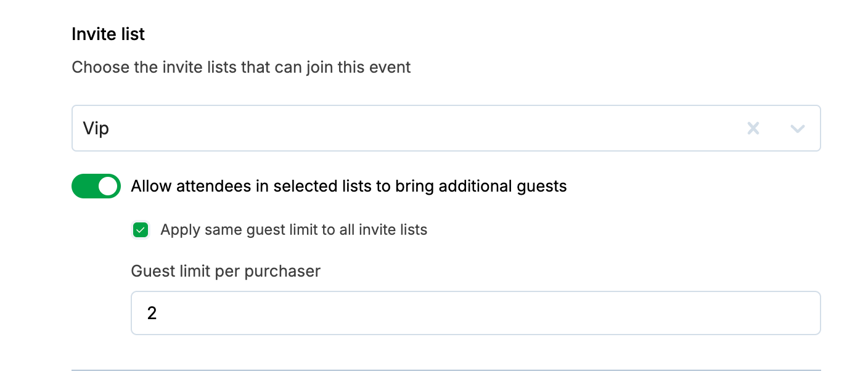Click the selected value Vip text
Screen dimensions: 868x382
pyautogui.click(x=96, y=128)
